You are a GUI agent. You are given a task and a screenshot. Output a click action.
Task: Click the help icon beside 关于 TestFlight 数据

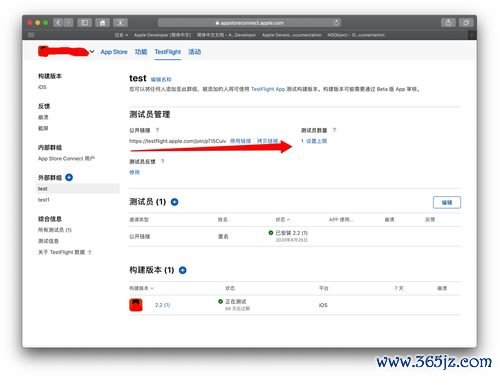click(x=89, y=252)
